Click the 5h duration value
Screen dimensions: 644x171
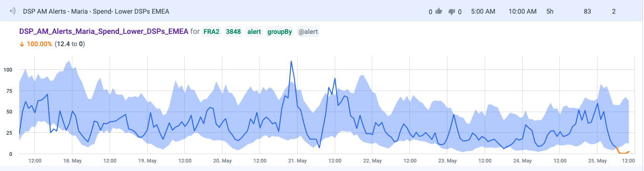coord(550,11)
